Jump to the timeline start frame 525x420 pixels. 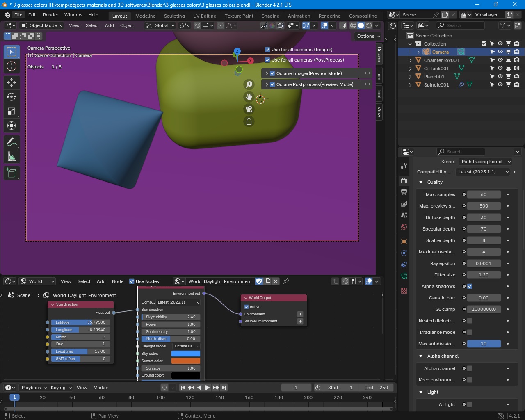tap(183, 388)
